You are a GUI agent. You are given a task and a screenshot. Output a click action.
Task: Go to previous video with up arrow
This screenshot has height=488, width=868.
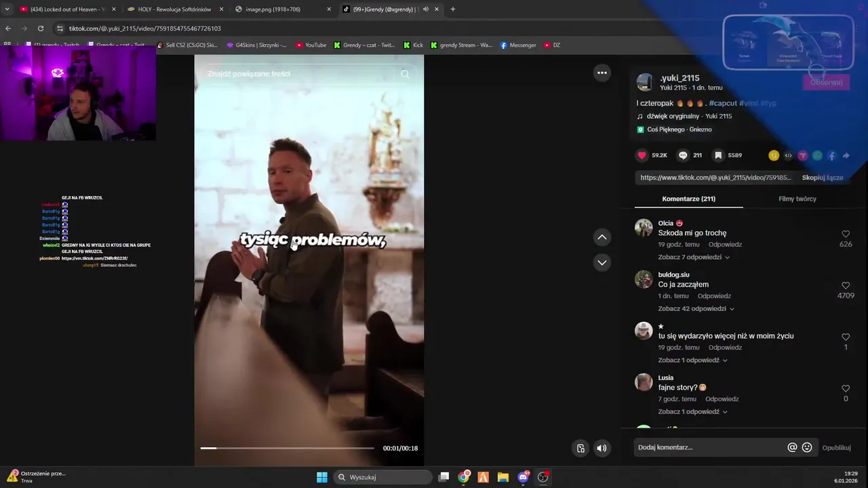(x=601, y=237)
